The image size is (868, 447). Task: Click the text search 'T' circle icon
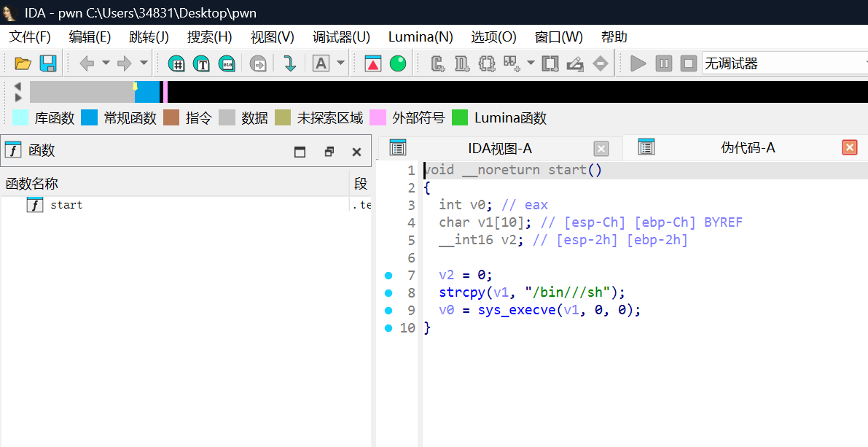click(x=201, y=63)
